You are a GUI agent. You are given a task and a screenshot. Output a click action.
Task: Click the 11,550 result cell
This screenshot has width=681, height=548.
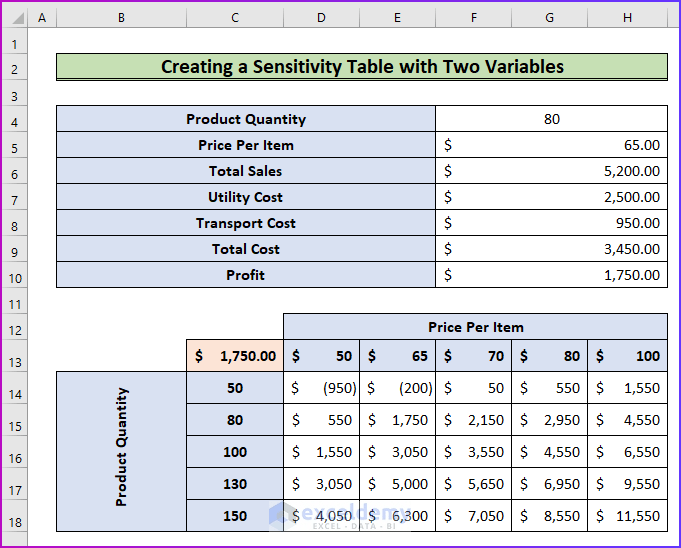pyautogui.click(x=627, y=515)
